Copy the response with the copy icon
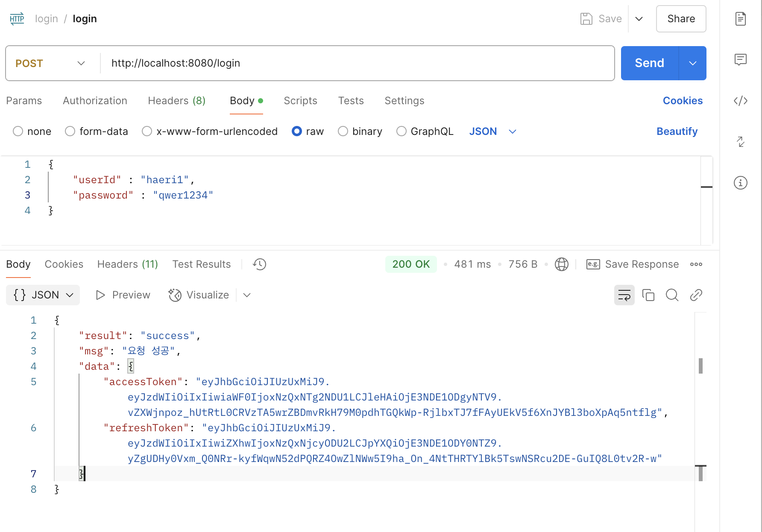 click(648, 295)
